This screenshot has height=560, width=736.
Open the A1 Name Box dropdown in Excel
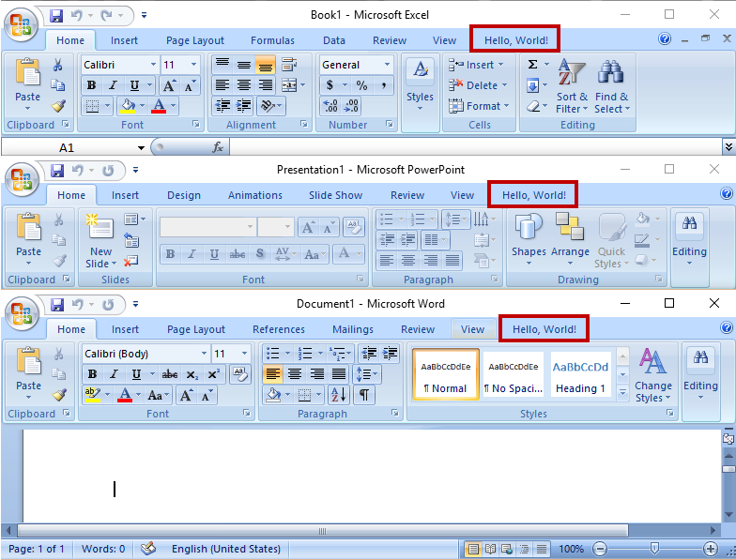pyautogui.click(x=141, y=148)
